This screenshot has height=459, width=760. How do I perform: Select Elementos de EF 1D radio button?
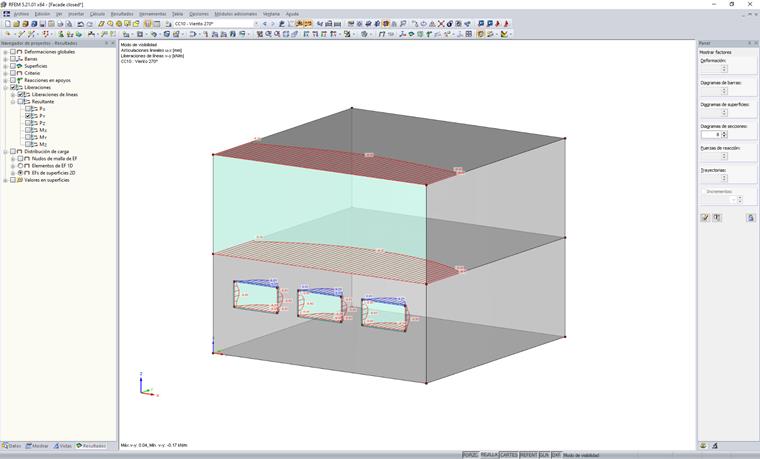(x=20, y=166)
